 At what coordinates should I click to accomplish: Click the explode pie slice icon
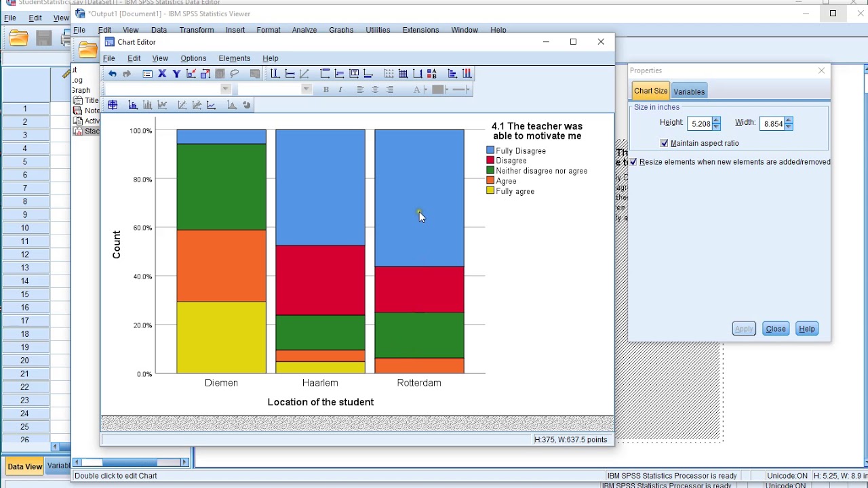(x=246, y=105)
